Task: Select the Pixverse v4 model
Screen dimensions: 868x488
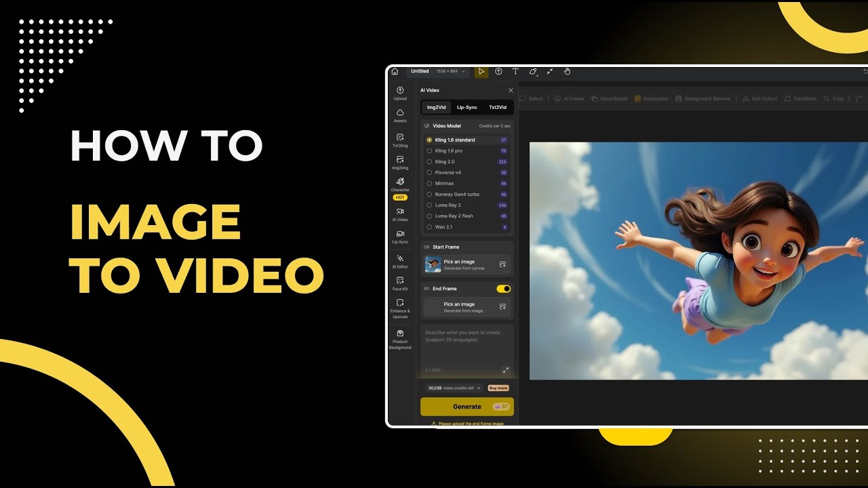Action: (x=467, y=173)
